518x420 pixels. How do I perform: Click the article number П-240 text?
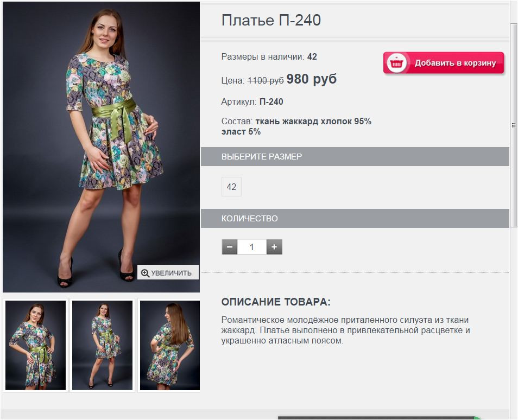click(271, 101)
